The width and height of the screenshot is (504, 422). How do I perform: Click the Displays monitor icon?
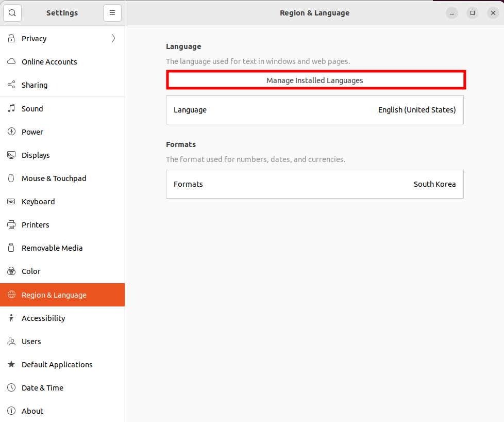[11, 155]
